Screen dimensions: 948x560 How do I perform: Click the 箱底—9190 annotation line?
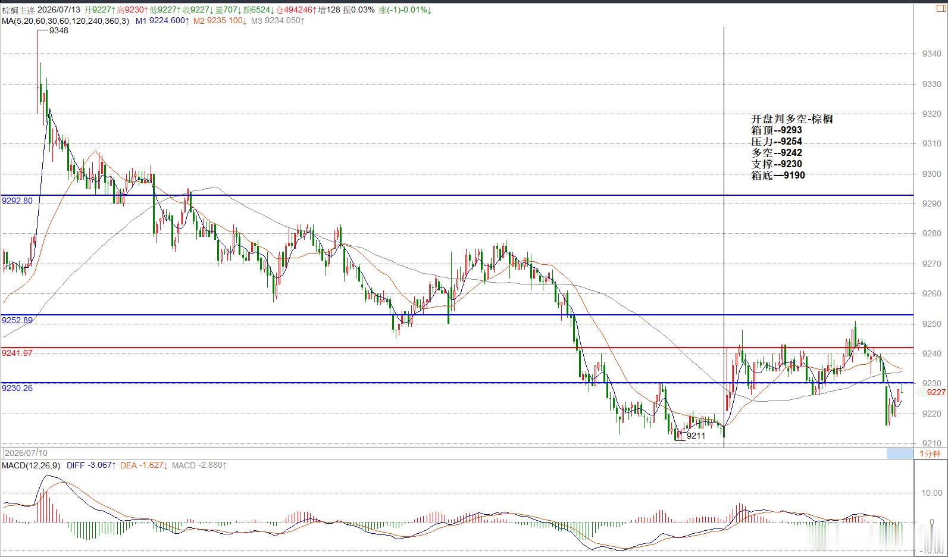[778, 176]
